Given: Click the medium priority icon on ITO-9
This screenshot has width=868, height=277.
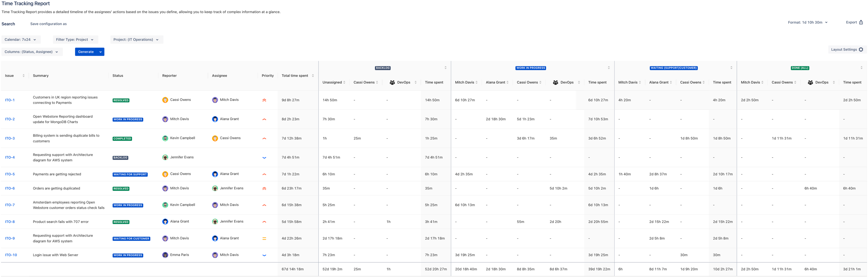Looking at the screenshot, I should click(x=264, y=238).
